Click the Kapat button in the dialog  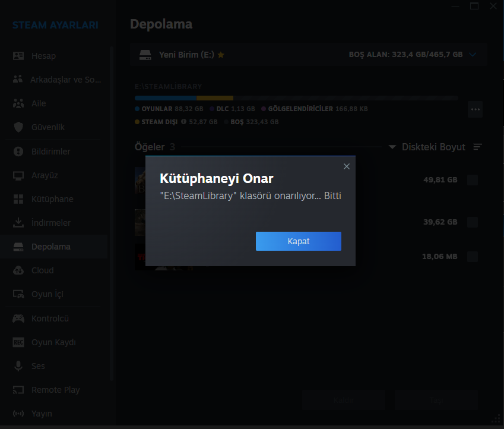click(x=298, y=241)
